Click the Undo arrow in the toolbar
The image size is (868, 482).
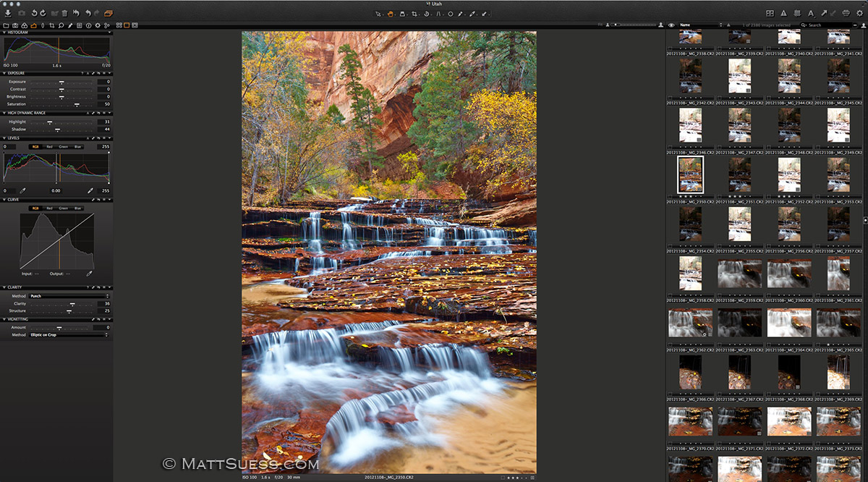[x=88, y=13]
